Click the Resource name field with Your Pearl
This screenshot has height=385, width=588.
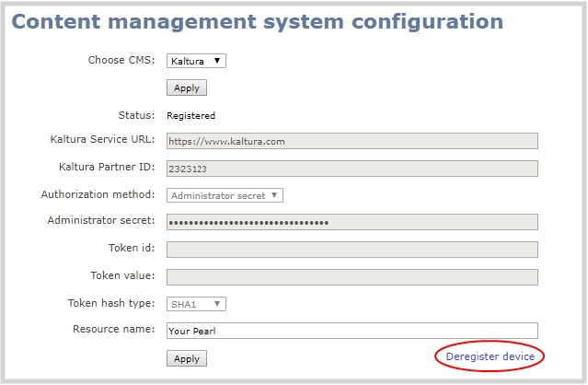pyautogui.click(x=352, y=331)
